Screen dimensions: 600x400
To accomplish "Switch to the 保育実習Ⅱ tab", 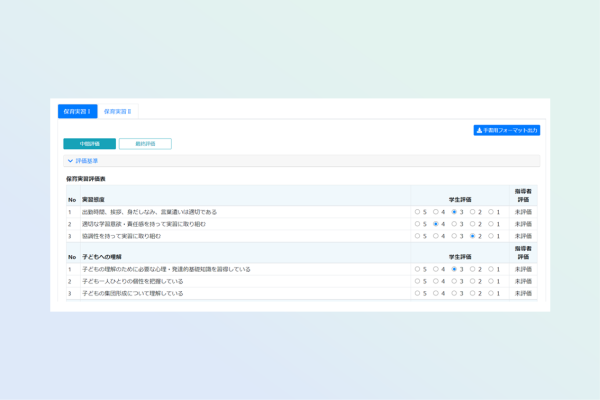I will pyautogui.click(x=117, y=111).
